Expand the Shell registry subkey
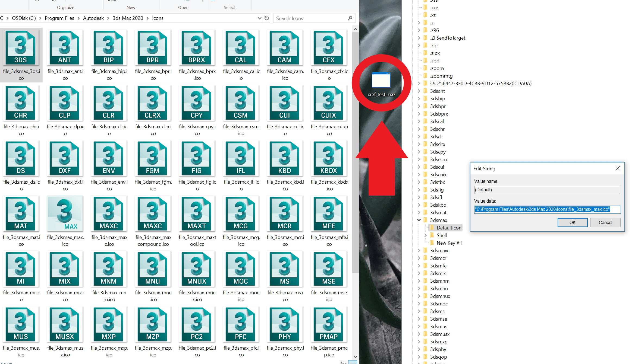Viewport: 635px width, 364px height. click(426, 235)
